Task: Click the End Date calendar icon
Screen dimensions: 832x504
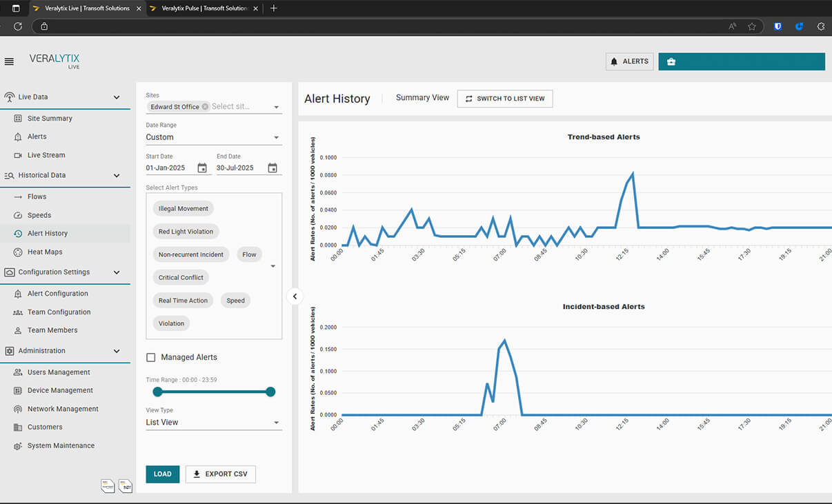Action: coord(273,168)
